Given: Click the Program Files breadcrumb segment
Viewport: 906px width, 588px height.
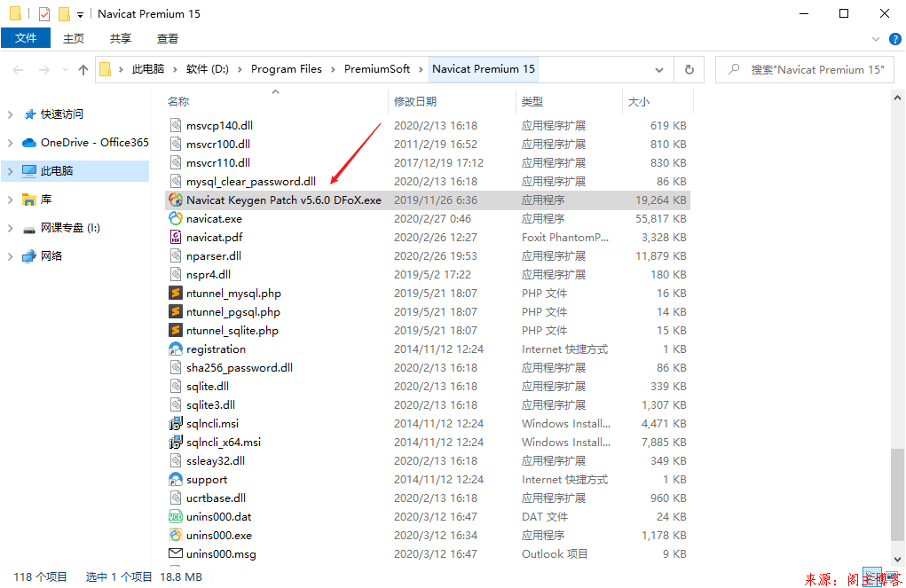Looking at the screenshot, I should pyautogui.click(x=287, y=69).
